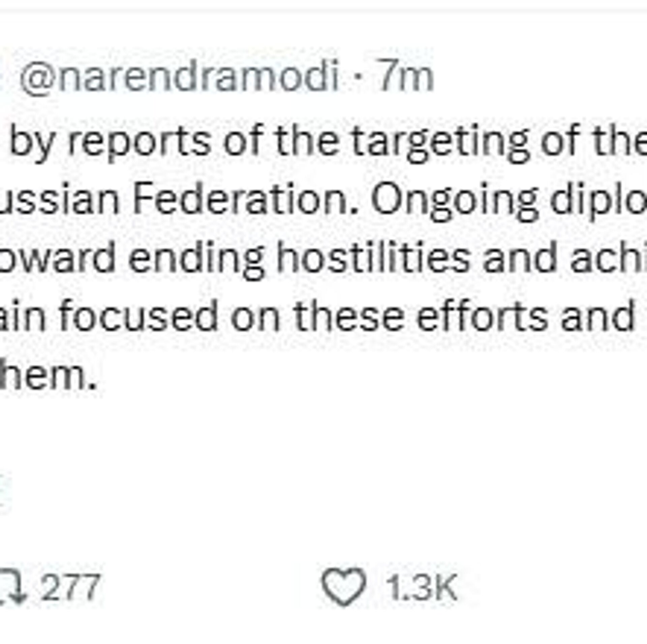Click the word "focused" in the tweet
647x644 pixels.
click(139, 316)
